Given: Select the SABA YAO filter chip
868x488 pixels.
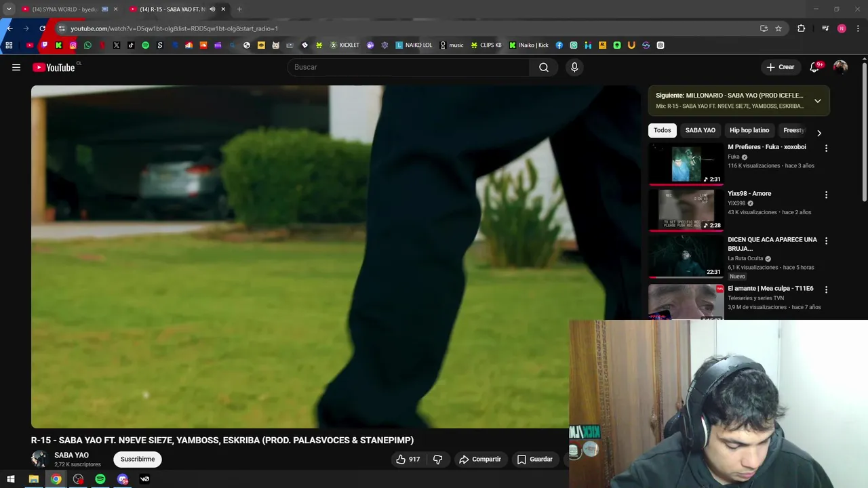Looking at the screenshot, I should tap(700, 130).
